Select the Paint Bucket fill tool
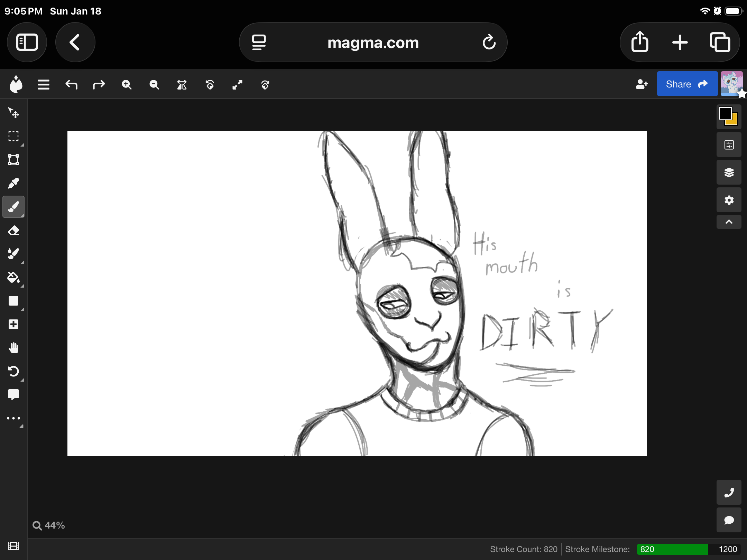Image resolution: width=747 pixels, height=560 pixels. (x=13, y=278)
